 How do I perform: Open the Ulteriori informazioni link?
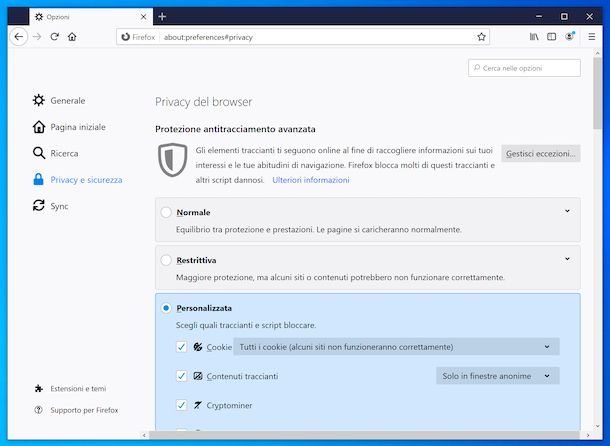point(310,180)
